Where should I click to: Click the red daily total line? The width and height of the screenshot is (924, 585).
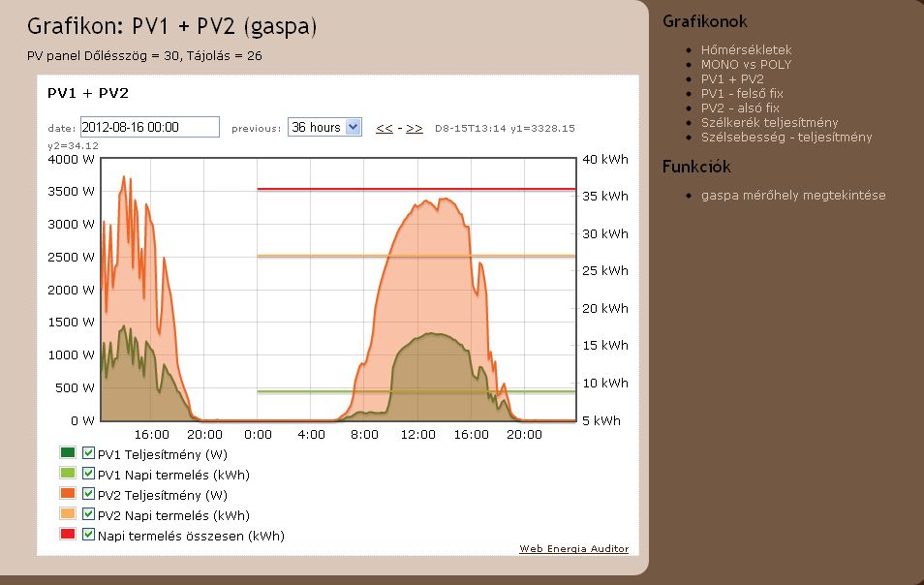coord(416,189)
